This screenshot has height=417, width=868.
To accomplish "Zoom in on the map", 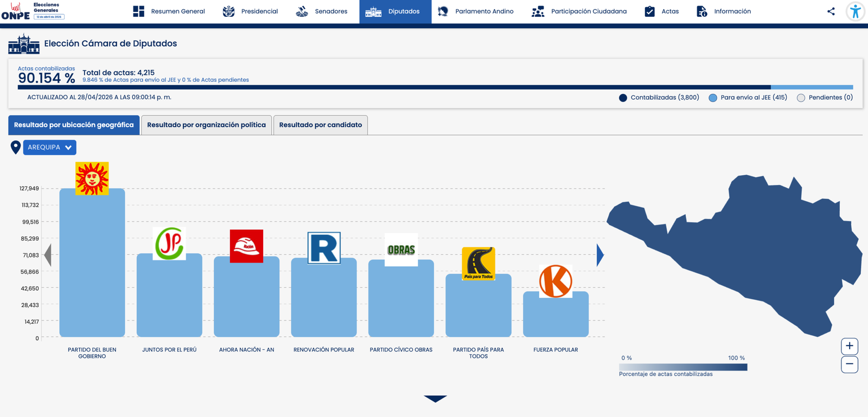I will pyautogui.click(x=849, y=346).
